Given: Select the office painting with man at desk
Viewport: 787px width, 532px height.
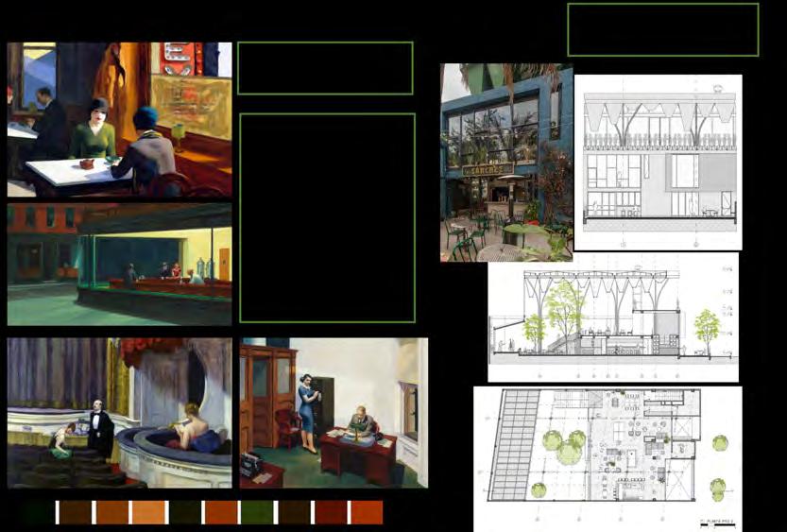Looking at the screenshot, I should [334, 413].
